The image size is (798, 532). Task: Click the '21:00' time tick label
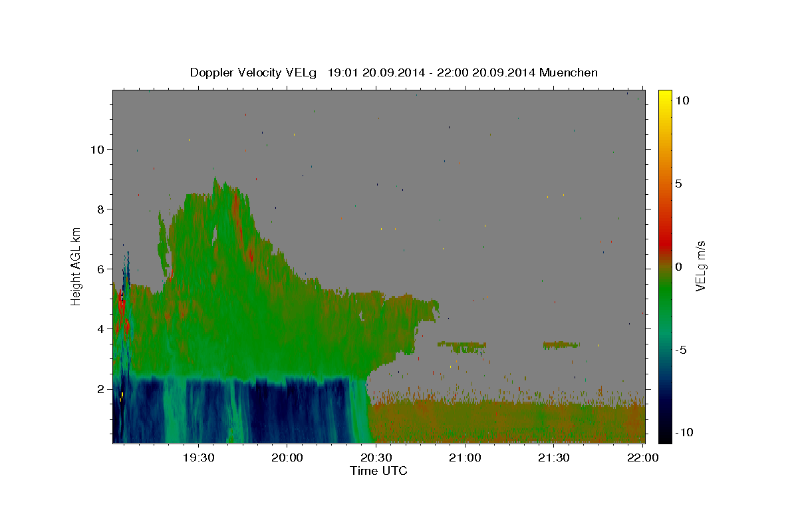click(x=465, y=458)
